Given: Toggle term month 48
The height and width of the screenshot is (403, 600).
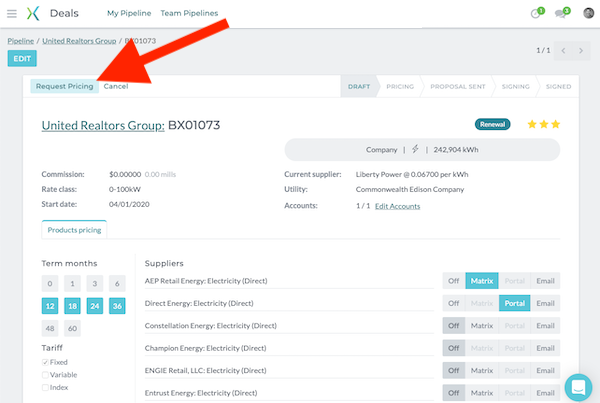Looking at the screenshot, I should [50, 328].
